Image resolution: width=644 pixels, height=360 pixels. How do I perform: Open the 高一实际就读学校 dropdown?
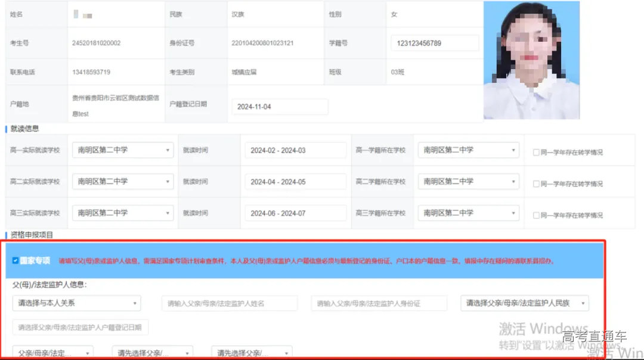[x=122, y=150]
